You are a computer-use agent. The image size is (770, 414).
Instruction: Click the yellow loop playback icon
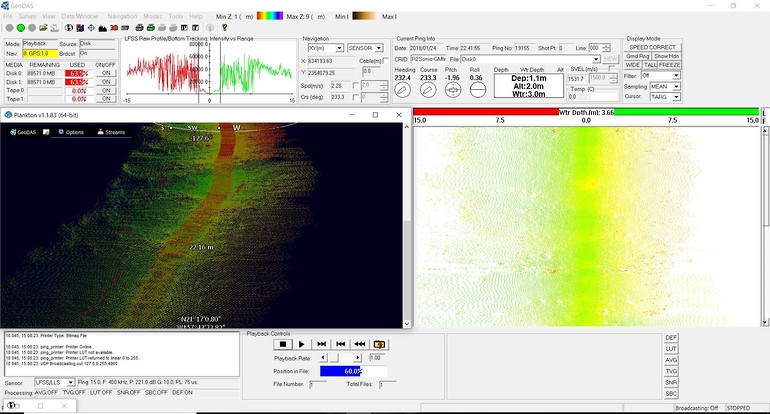tap(379, 344)
